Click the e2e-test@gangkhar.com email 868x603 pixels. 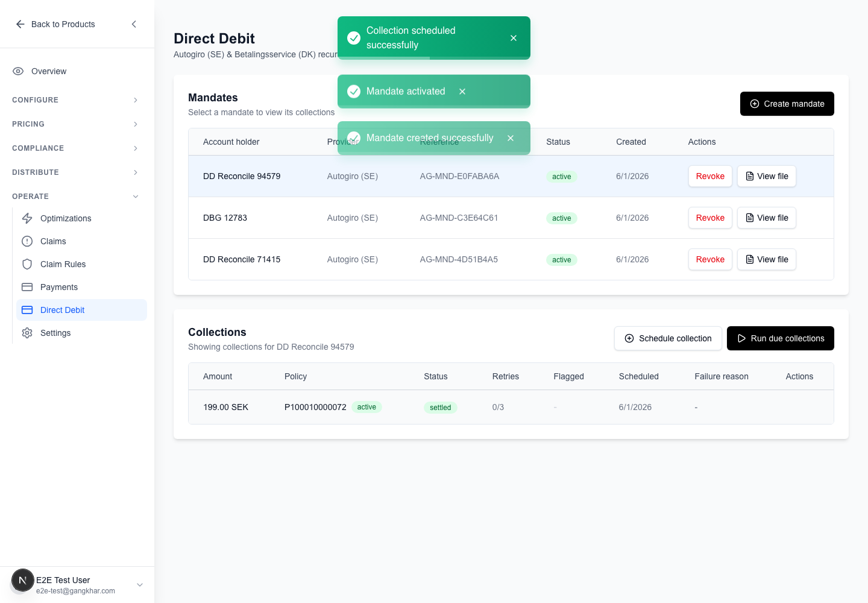coord(75,591)
